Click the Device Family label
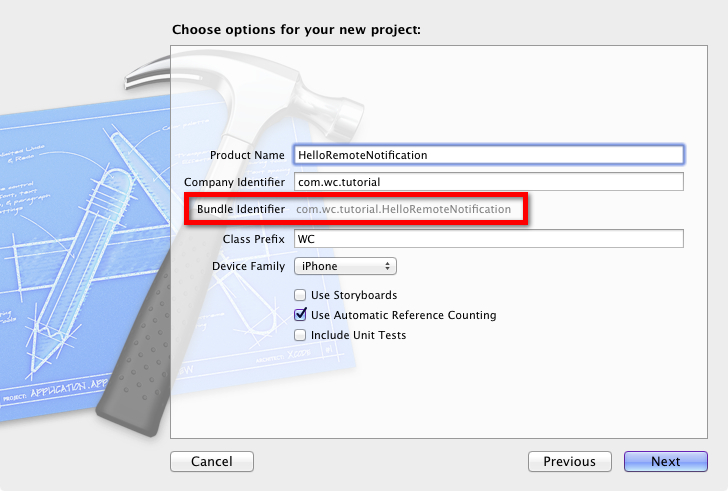Image resolution: width=728 pixels, height=491 pixels. click(248, 267)
